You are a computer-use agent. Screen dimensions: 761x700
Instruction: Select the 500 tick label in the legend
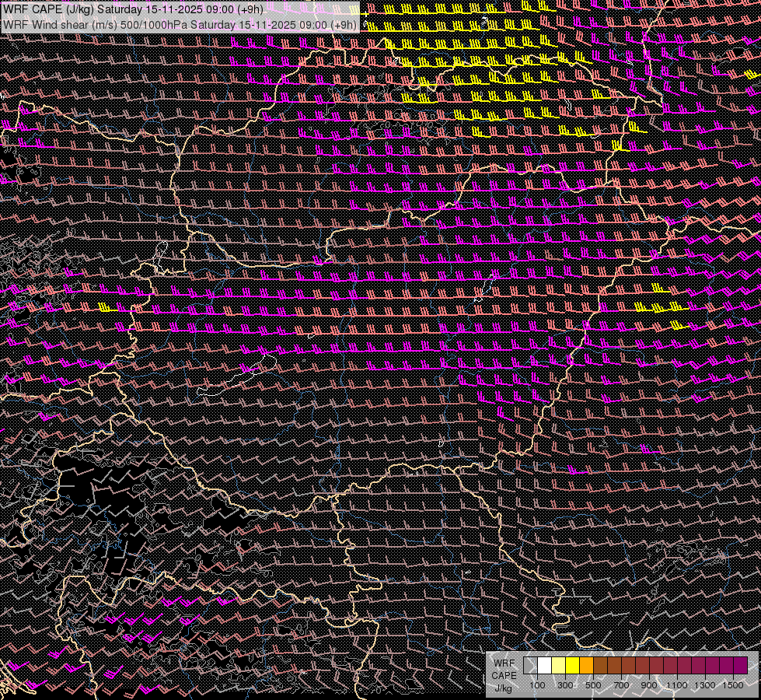coord(593,685)
